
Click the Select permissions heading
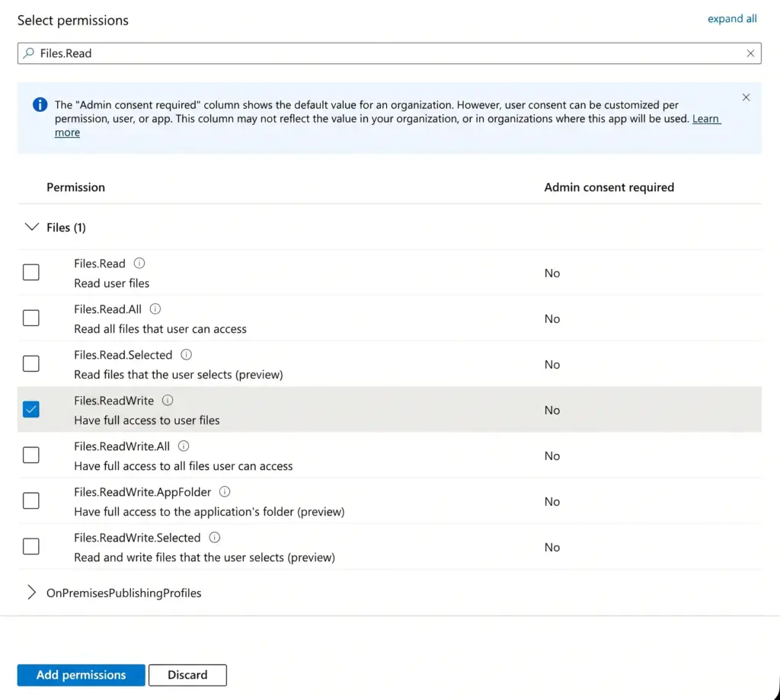tap(72, 21)
